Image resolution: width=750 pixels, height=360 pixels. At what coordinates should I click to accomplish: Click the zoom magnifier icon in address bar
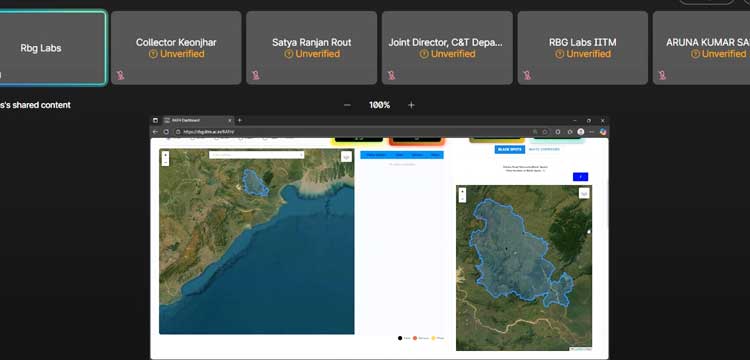[534, 131]
